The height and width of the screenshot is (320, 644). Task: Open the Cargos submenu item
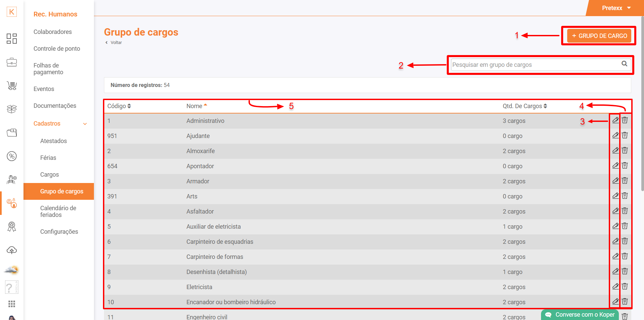pyautogui.click(x=50, y=175)
